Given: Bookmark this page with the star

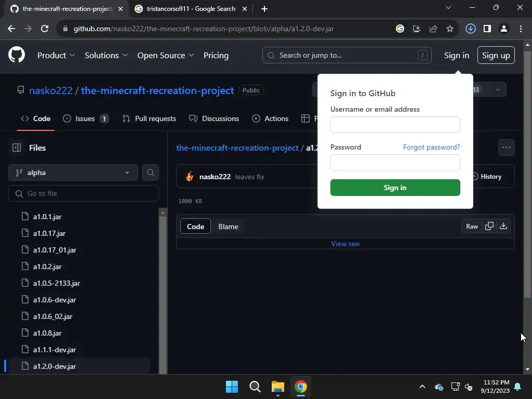Looking at the screenshot, I should [x=450, y=29].
